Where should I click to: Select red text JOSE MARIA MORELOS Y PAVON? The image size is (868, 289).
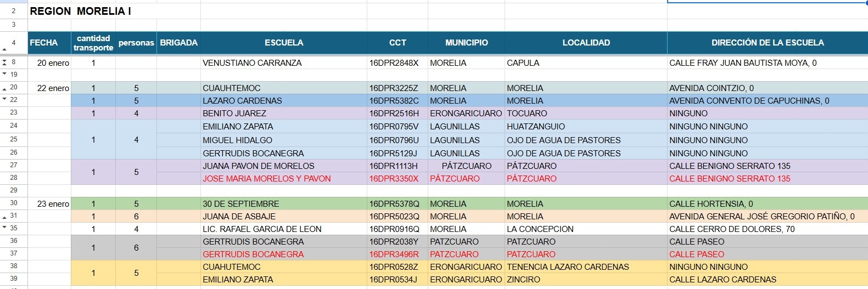266,179
